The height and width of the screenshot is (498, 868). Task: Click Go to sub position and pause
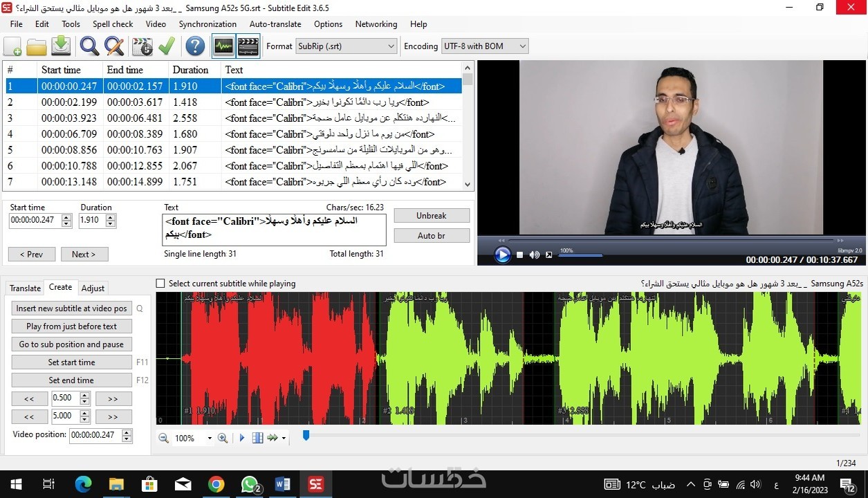[71, 344]
